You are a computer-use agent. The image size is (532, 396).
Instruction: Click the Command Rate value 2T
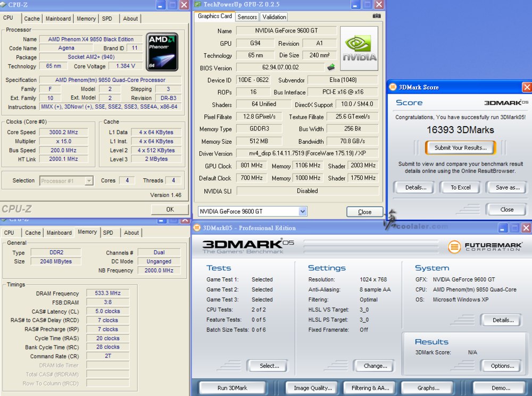107,356
